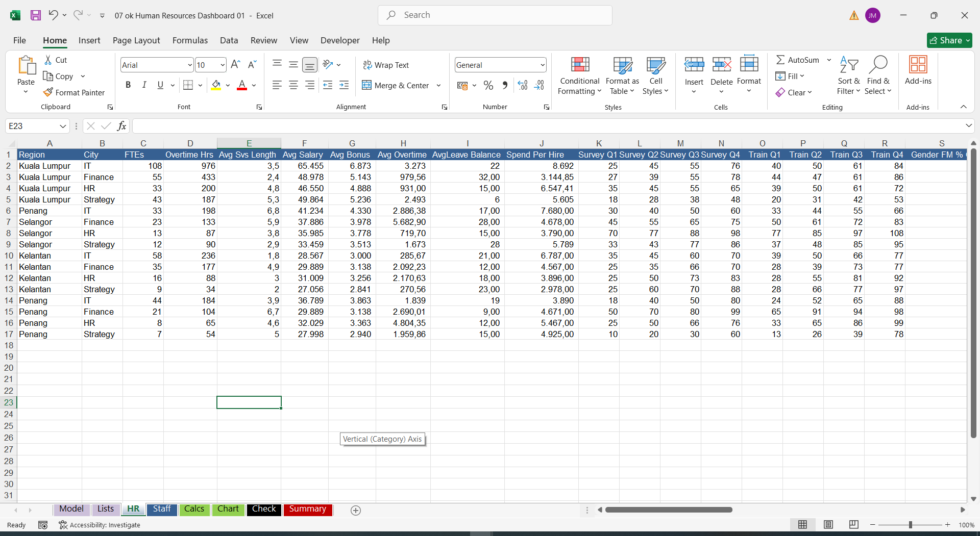The height and width of the screenshot is (536, 980).
Task: Activate the Format Painter
Action: tap(74, 92)
